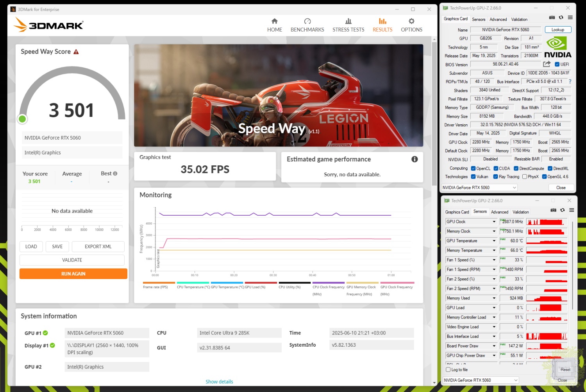Open hamburger menu in upper GPU-Z window
The height and width of the screenshot is (392, 586).
(x=570, y=18)
